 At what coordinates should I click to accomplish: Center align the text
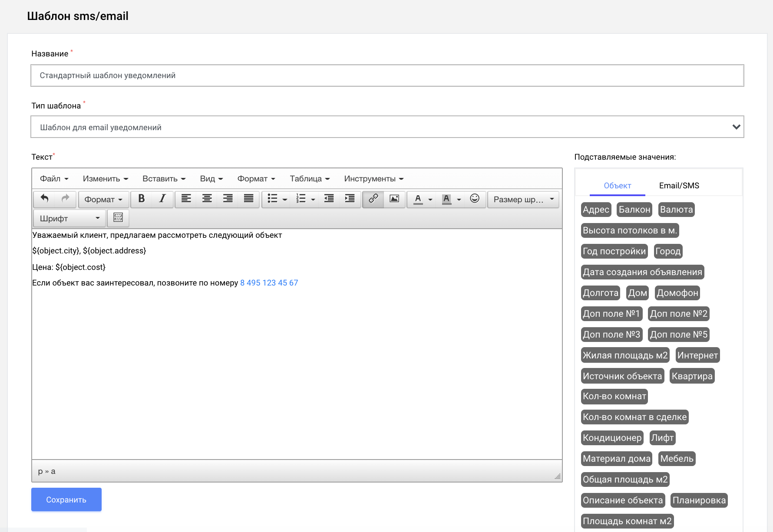pyautogui.click(x=207, y=199)
